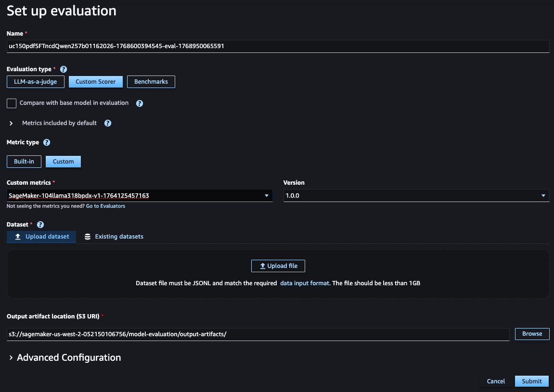Click the Output artifact location S3 URI field
The width and height of the screenshot is (554, 392).
(x=258, y=334)
